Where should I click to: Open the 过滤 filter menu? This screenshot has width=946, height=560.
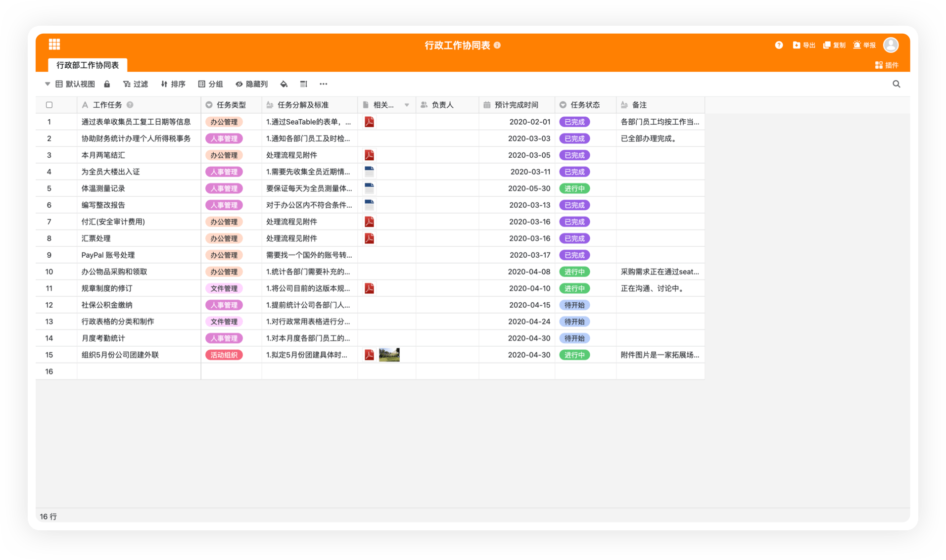(136, 84)
